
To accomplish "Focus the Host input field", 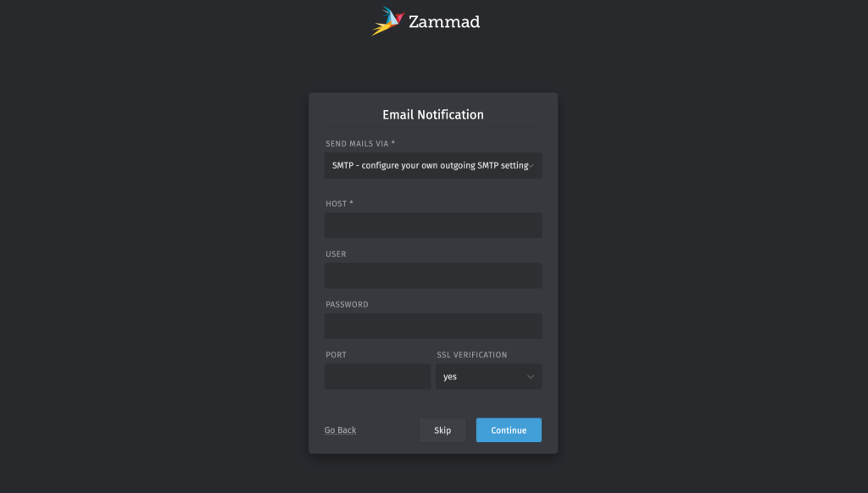I will tap(432, 224).
